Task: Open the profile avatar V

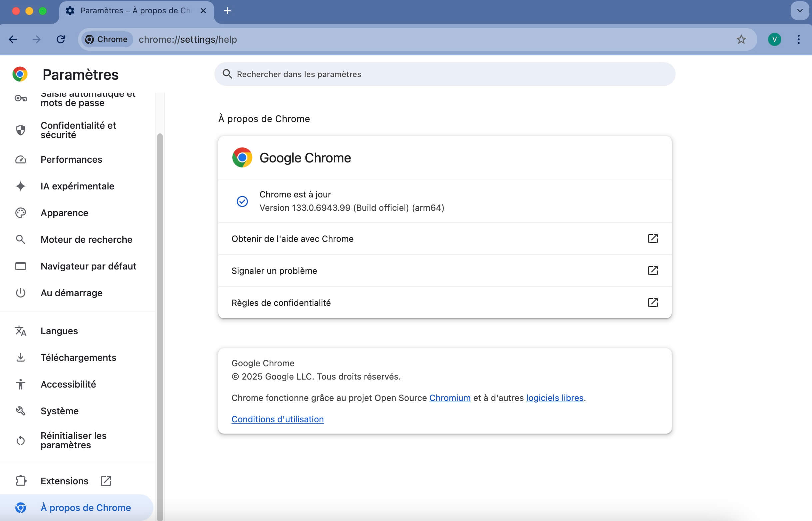Action: (774, 39)
